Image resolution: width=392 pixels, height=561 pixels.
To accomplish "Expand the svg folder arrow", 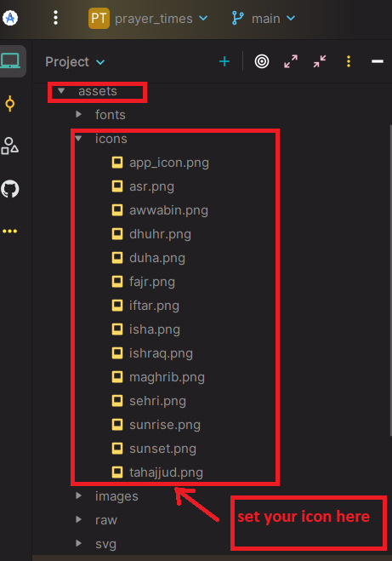I will [78, 543].
